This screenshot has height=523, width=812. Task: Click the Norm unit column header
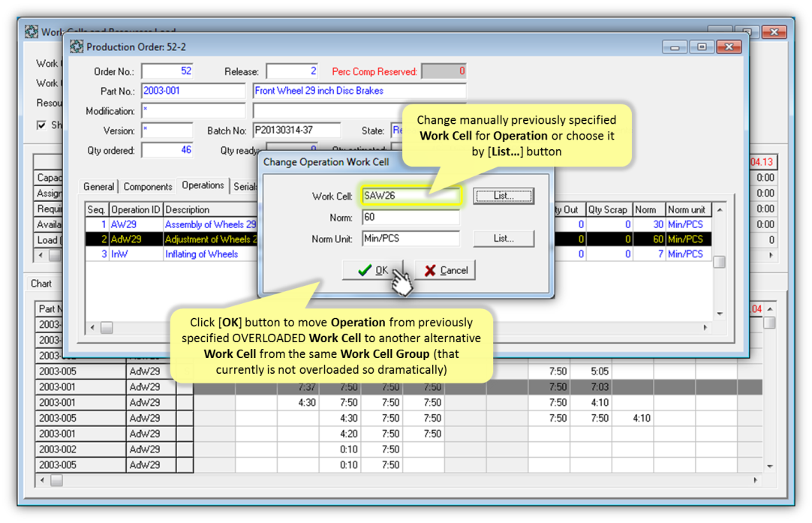(x=688, y=209)
